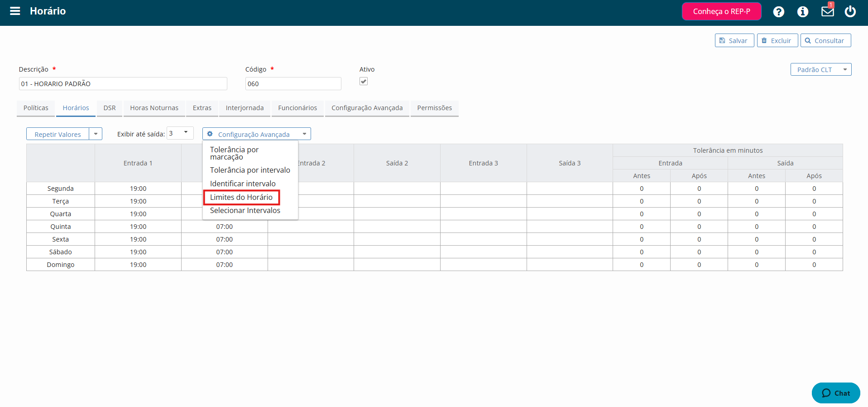Click Segunda saída Após tolerance cell
The height and width of the screenshot is (407, 868).
[x=814, y=189]
